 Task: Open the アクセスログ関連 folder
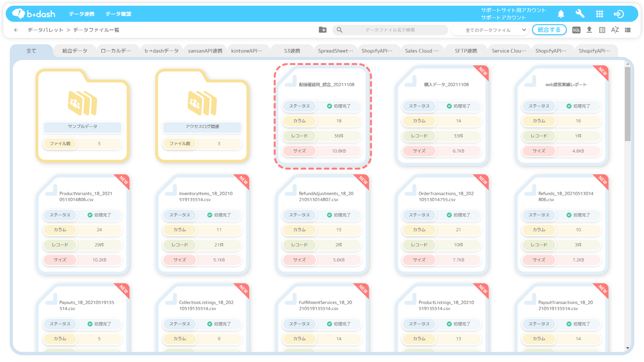(202, 115)
